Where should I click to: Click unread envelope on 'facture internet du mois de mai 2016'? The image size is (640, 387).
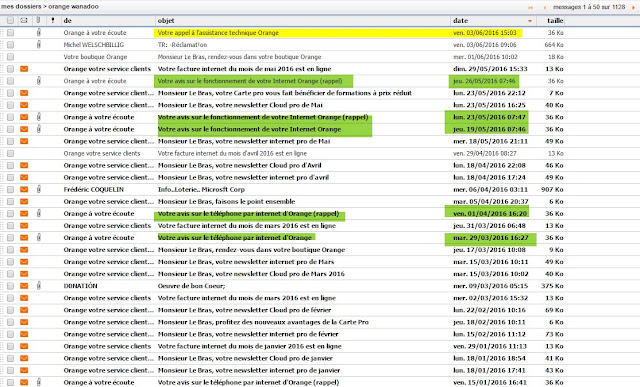click(24, 69)
